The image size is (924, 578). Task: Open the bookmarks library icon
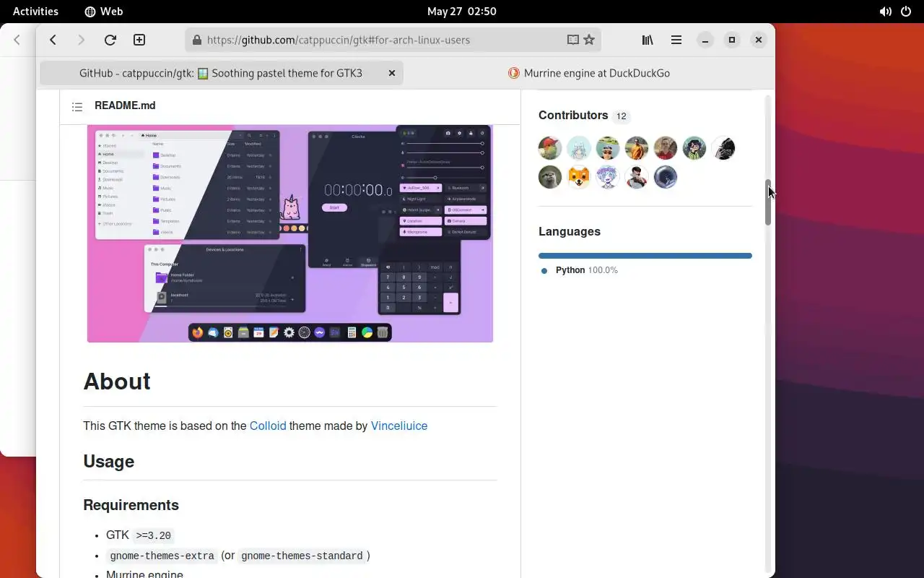[x=648, y=40]
